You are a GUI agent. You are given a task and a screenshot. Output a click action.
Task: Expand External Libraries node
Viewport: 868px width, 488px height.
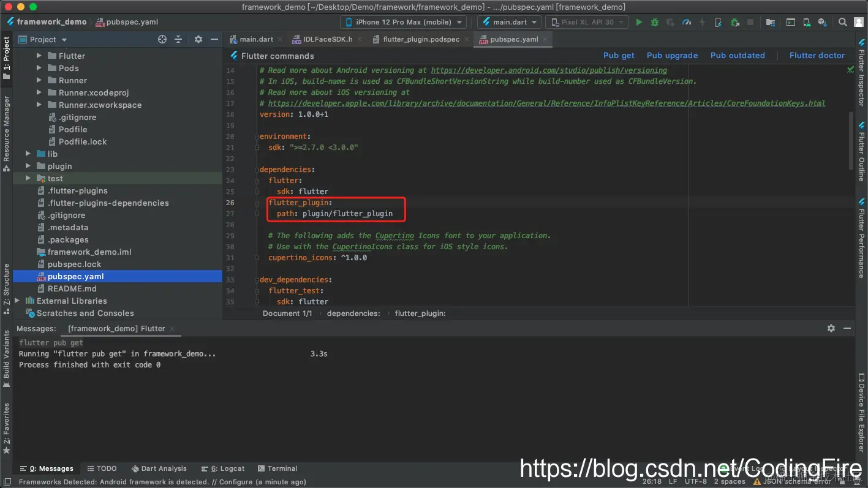17,301
